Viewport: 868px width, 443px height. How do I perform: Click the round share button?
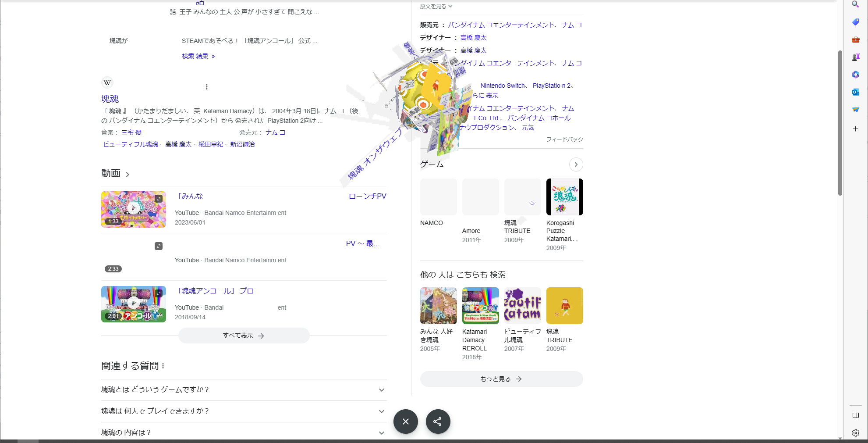438,422
